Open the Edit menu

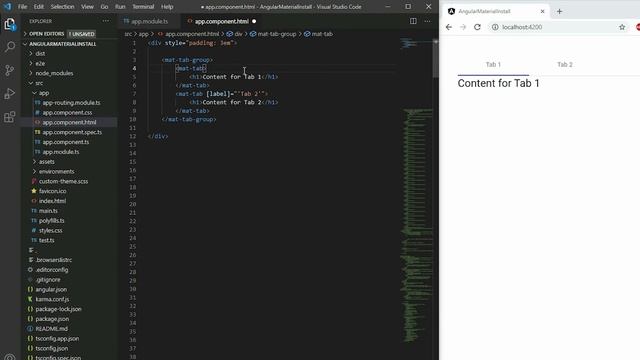click(x=39, y=7)
